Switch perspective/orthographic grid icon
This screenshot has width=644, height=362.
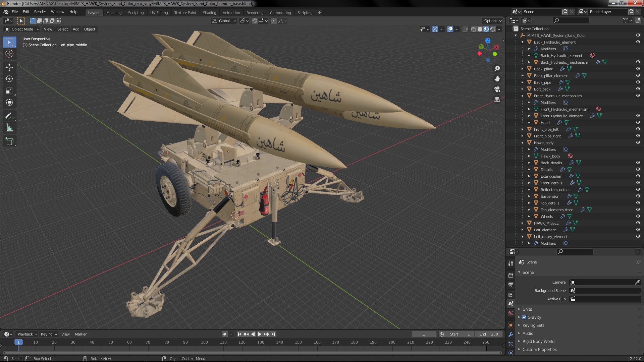(x=497, y=100)
